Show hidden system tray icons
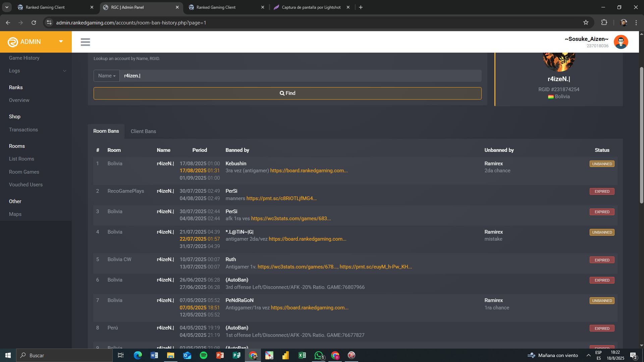Screen dimensions: 644x362 pos(588,355)
